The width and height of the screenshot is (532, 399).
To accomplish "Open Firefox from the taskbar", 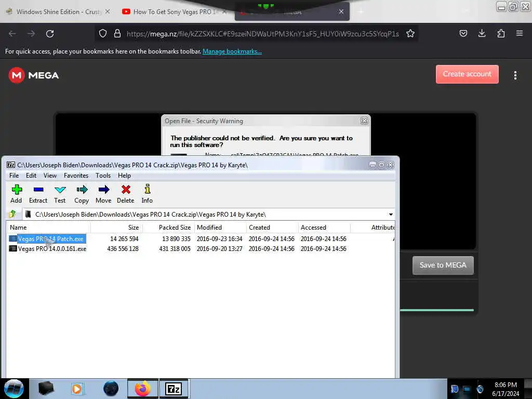I will (x=142, y=389).
